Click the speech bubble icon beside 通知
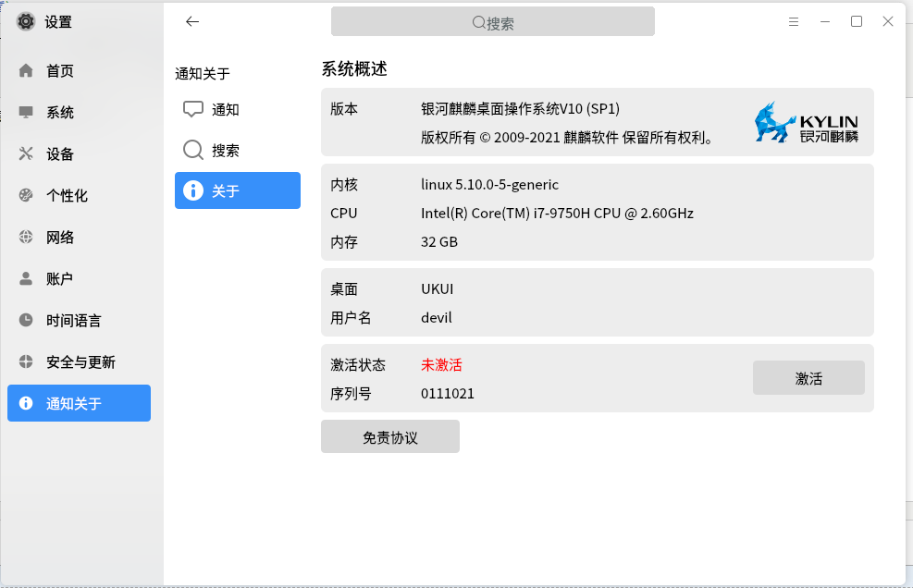 pyautogui.click(x=192, y=109)
